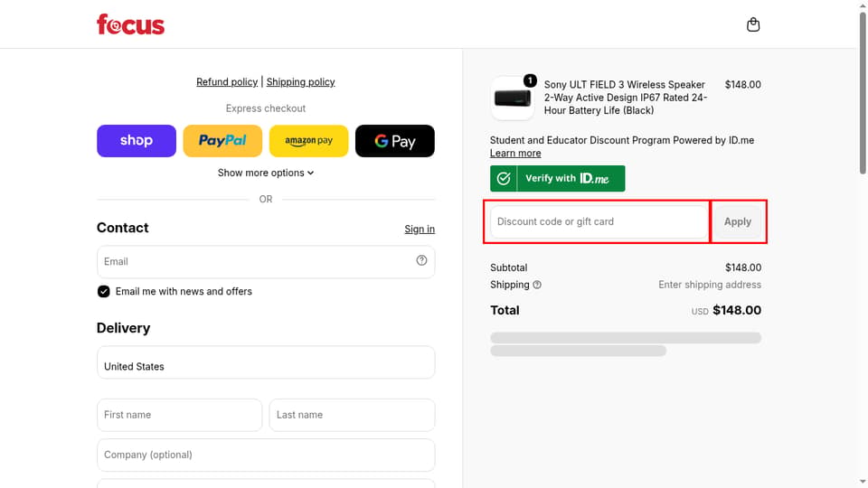Pay with PayPal express checkout

pos(222,141)
